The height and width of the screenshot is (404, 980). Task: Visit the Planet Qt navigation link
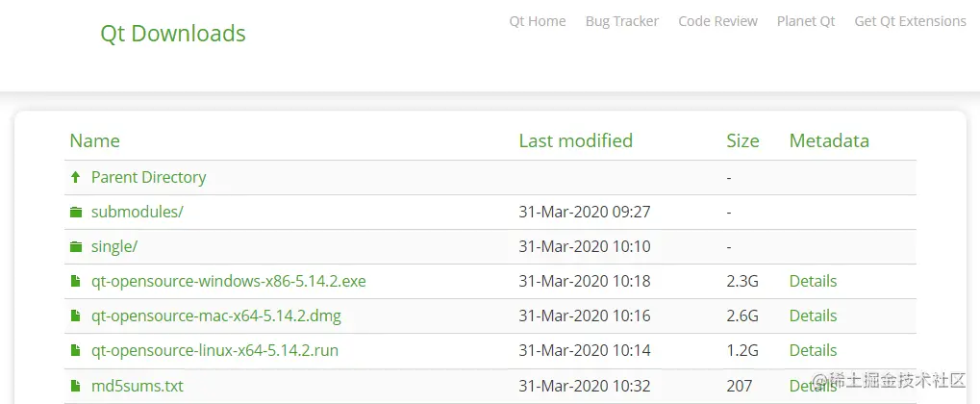806,21
